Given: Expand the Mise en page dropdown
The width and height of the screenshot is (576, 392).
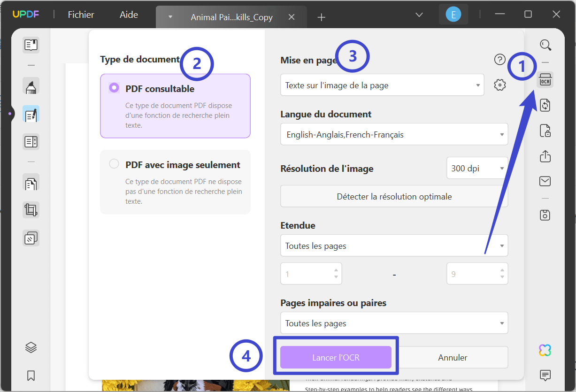Looking at the screenshot, I should click(382, 85).
